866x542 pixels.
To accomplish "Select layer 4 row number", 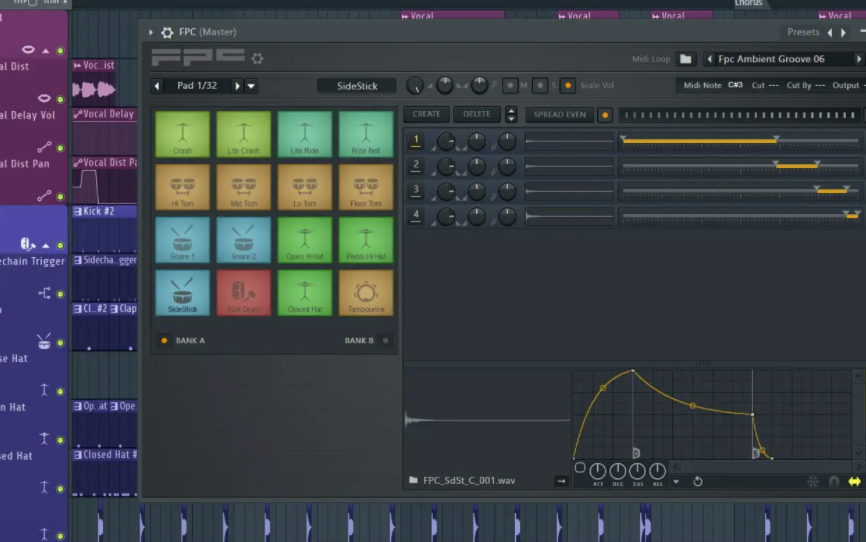I will (416, 215).
